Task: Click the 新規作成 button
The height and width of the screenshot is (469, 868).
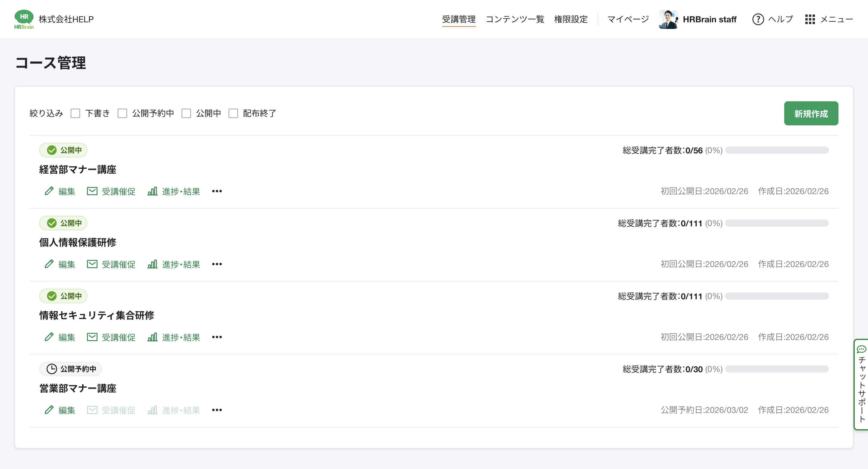Action: pyautogui.click(x=811, y=113)
